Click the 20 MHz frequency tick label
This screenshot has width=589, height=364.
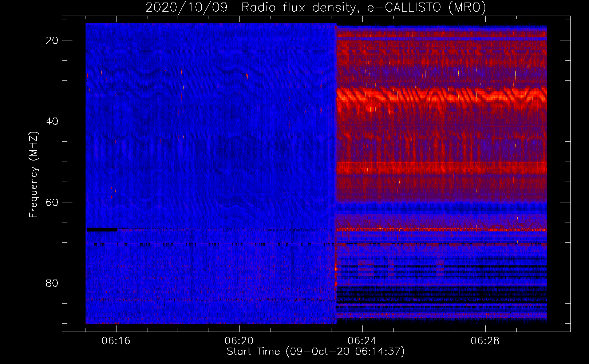(52, 40)
